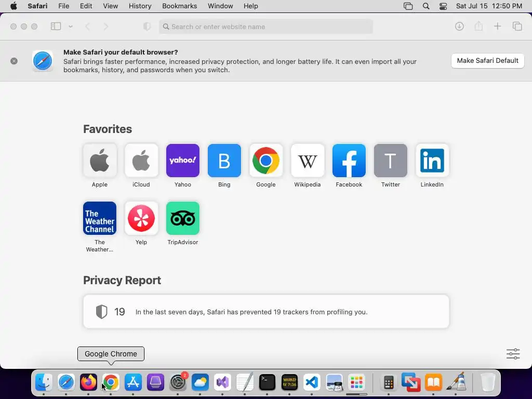This screenshot has width=532, height=399.
Task: Launch Google Chrome from the Dock
Action: click(x=111, y=382)
